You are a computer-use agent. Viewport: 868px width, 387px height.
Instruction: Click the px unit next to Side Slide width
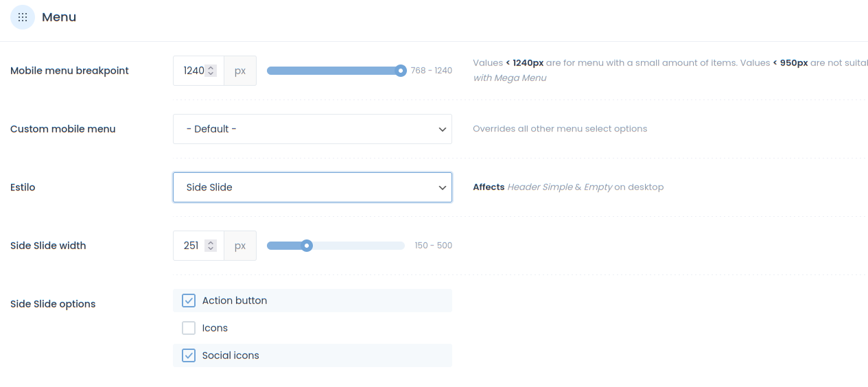(240, 246)
